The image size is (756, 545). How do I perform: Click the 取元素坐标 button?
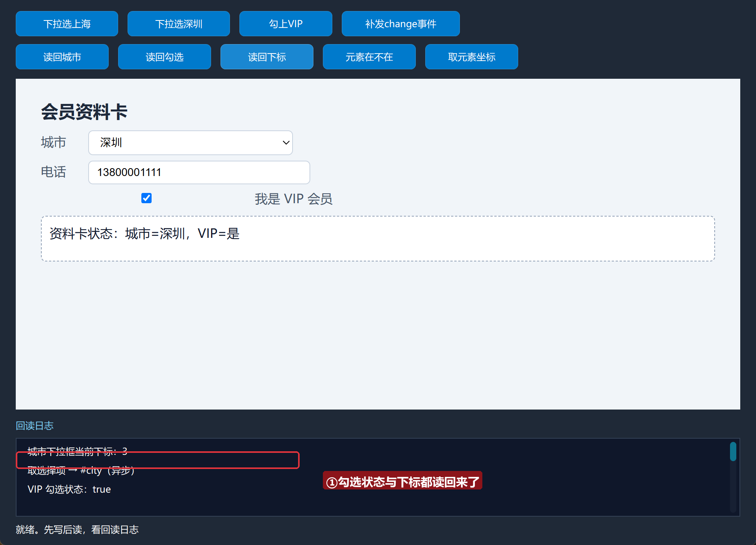pyautogui.click(x=472, y=57)
